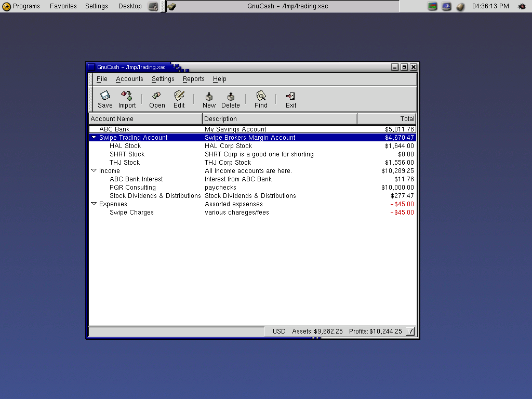
Task: Collapse the Expenses account tree
Action: pyautogui.click(x=94, y=204)
